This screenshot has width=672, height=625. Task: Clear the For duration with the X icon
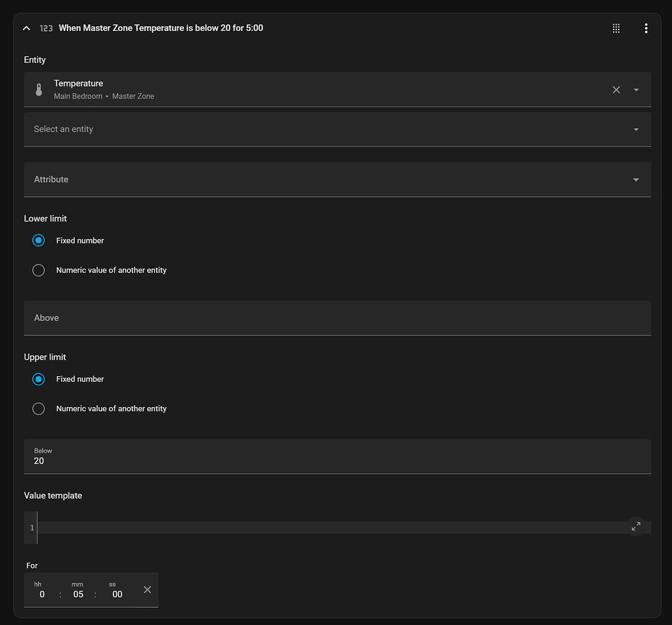coord(147,590)
